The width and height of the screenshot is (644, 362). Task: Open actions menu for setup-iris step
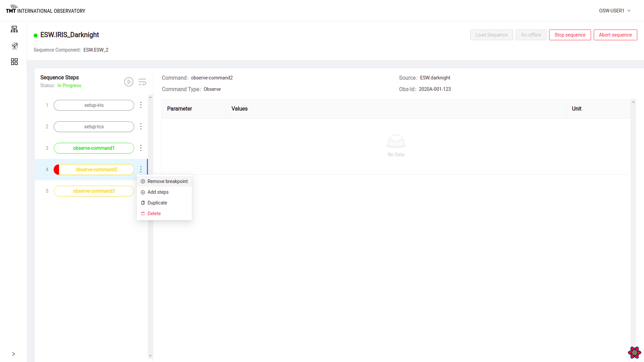point(141,105)
